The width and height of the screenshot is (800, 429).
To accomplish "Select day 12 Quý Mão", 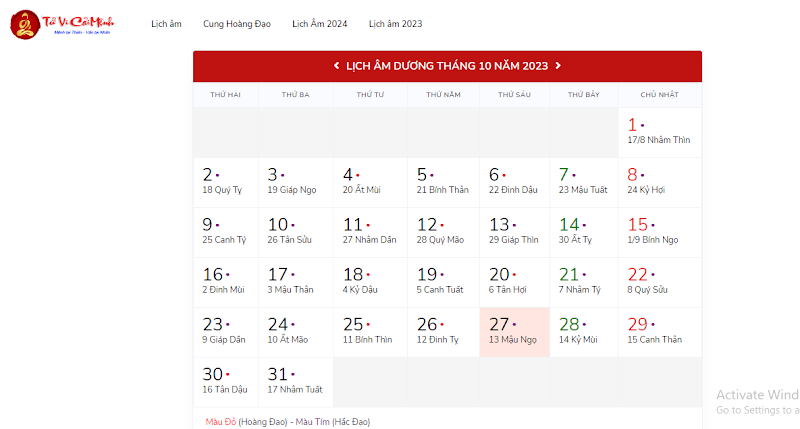I will [x=443, y=232].
